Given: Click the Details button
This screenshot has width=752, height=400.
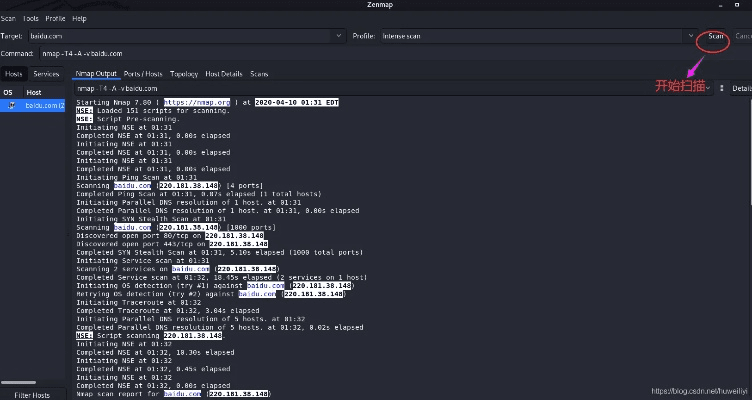Looking at the screenshot, I should coord(741,88).
